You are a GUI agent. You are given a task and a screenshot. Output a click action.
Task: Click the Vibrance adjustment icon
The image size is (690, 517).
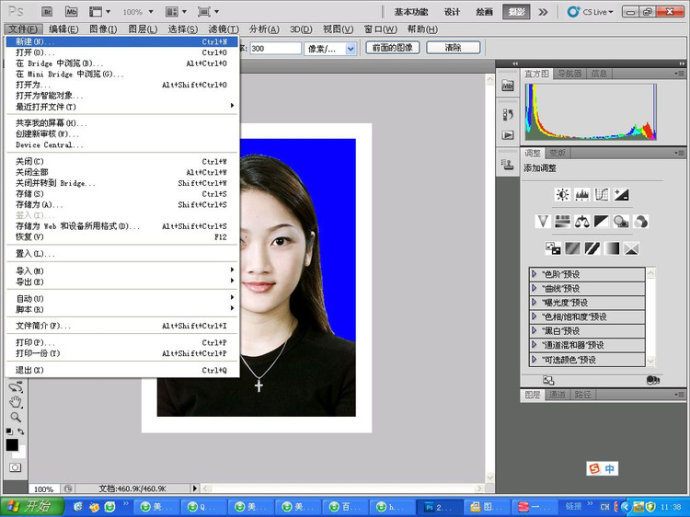click(543, 221)
